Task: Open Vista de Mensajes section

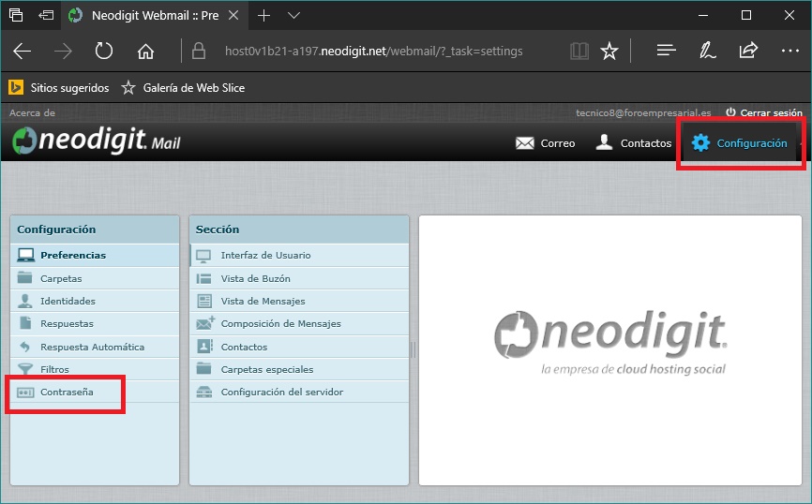Action: tap(299, 301)
